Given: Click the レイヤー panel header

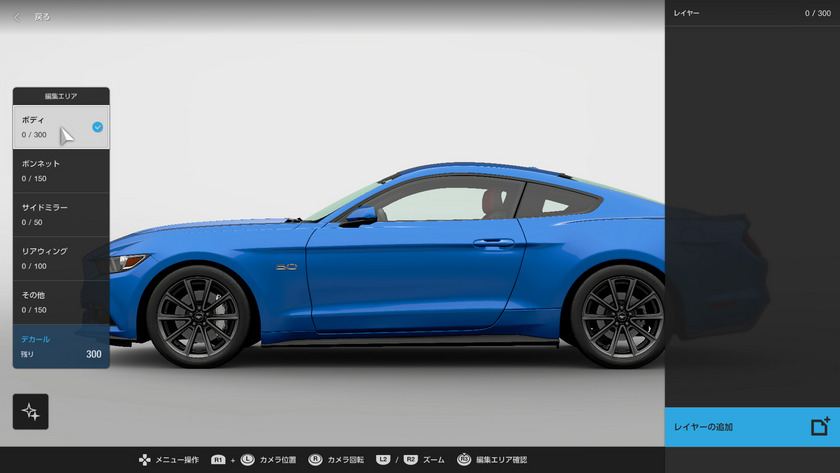Looking at the screenshot, I should click(752, 13).
